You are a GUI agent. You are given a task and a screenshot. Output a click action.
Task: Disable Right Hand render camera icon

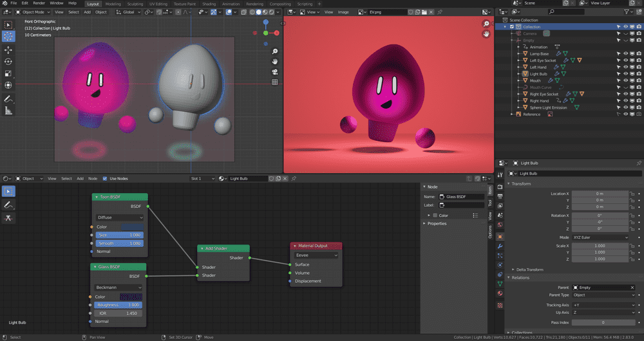point(639,100)
